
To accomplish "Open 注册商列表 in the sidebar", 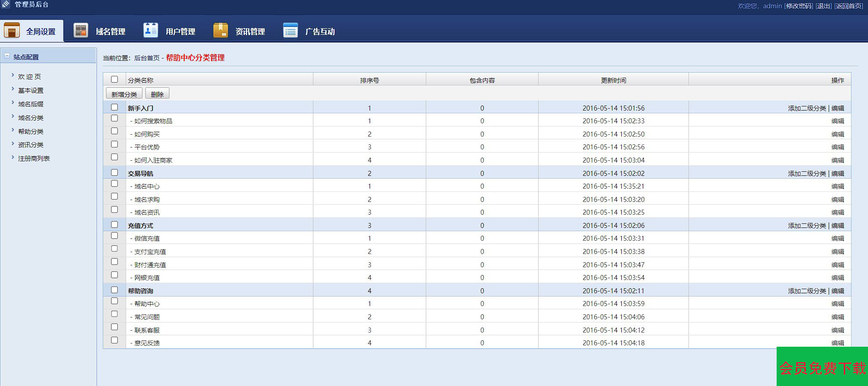I will point(34,159).
